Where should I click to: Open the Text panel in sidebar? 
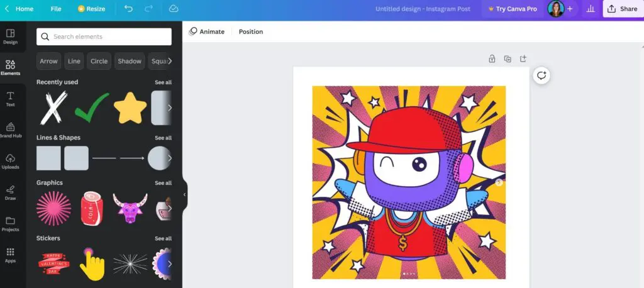tap(10, 99)
